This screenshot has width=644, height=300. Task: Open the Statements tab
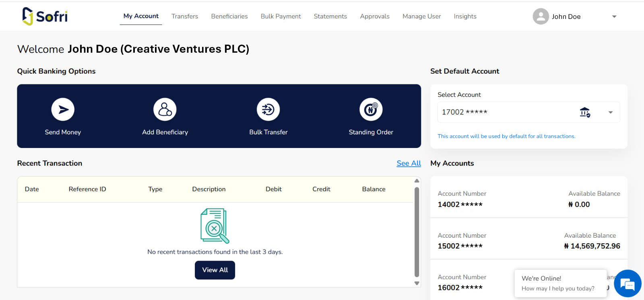330,16
